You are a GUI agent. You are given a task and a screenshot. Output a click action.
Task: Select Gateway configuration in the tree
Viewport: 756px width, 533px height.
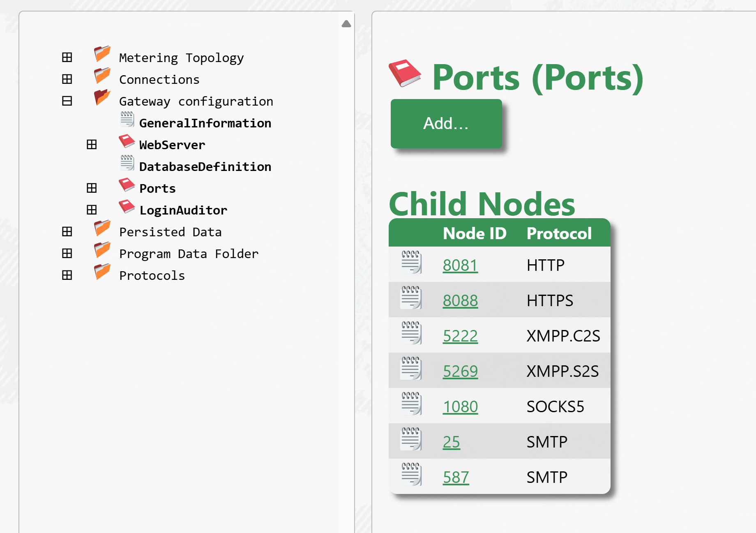coord(196,102)
